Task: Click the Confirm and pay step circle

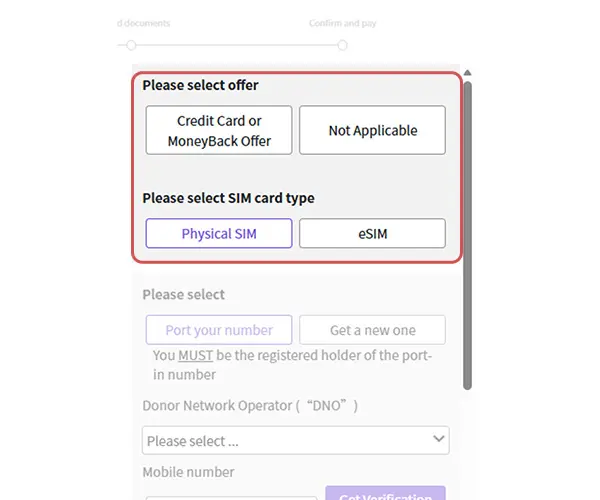Action: click(343, 45)
